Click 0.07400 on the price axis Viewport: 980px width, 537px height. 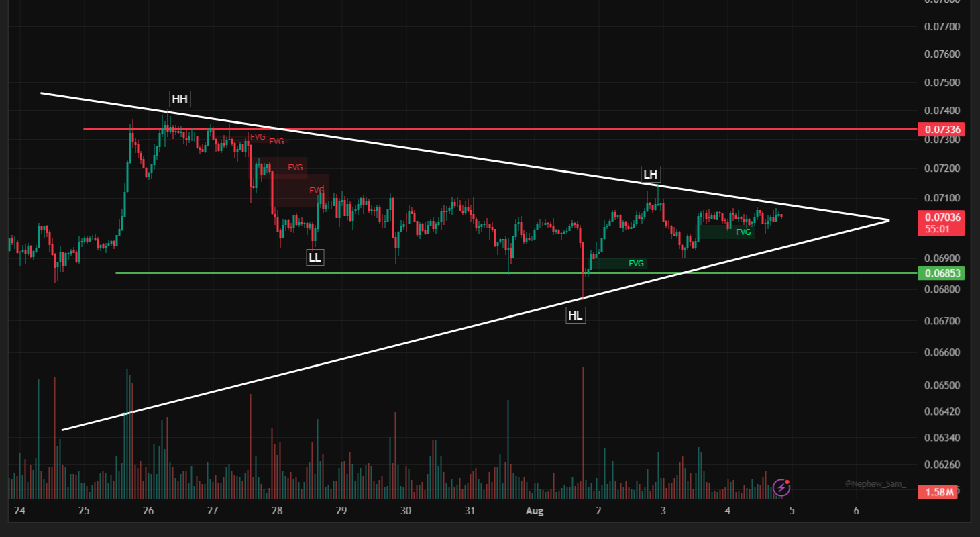click(942, 110)
